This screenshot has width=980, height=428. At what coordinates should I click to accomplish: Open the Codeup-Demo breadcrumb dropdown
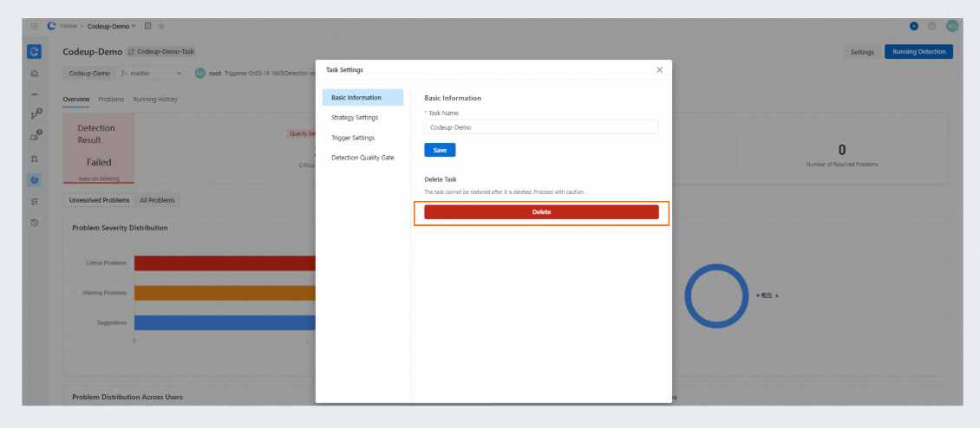(112, 26)
